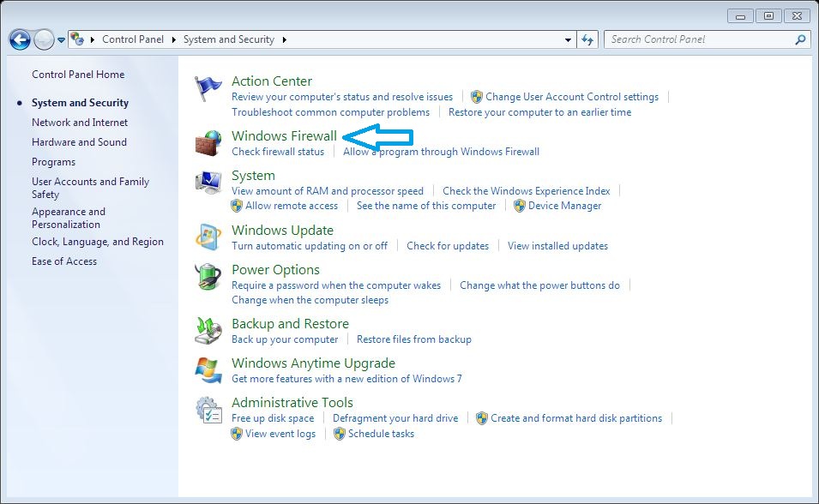Click Back up your computer link
Viewport: 819px width, 504px height.
[285, 339]
